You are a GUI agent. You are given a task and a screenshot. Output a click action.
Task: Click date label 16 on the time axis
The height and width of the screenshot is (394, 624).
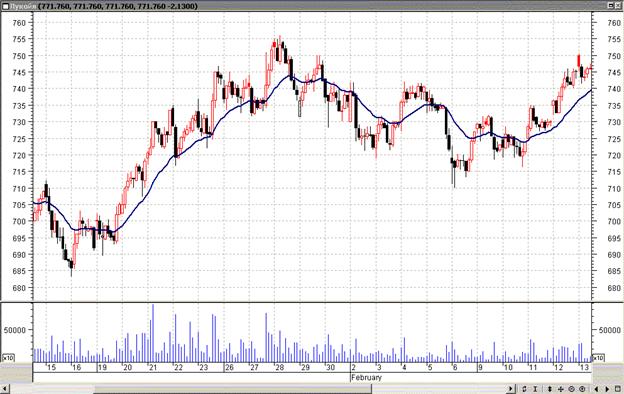tap(76, 367)
